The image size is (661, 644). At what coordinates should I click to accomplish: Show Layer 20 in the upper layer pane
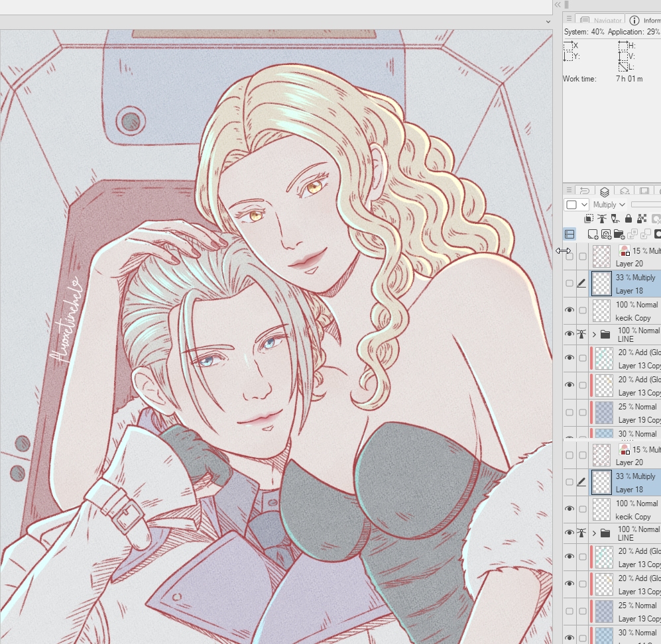tap(569, 256)
